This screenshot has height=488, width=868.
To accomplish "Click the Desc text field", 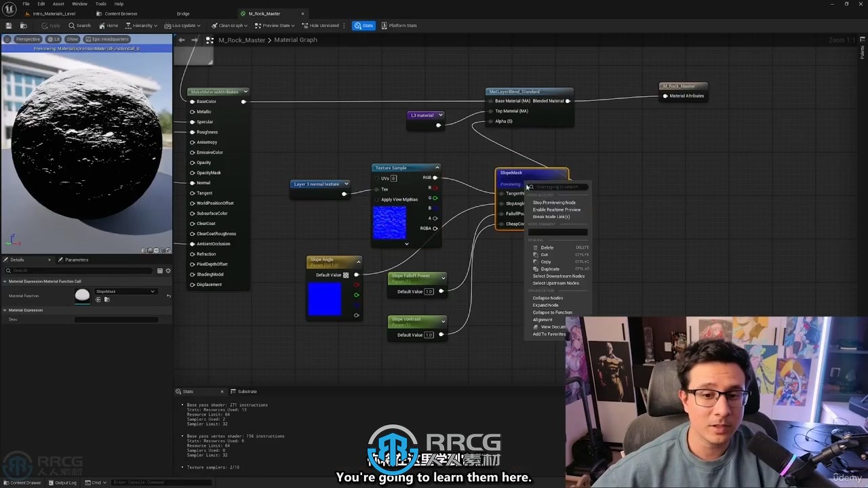I will pyautogui.click(x=116, y=319).
